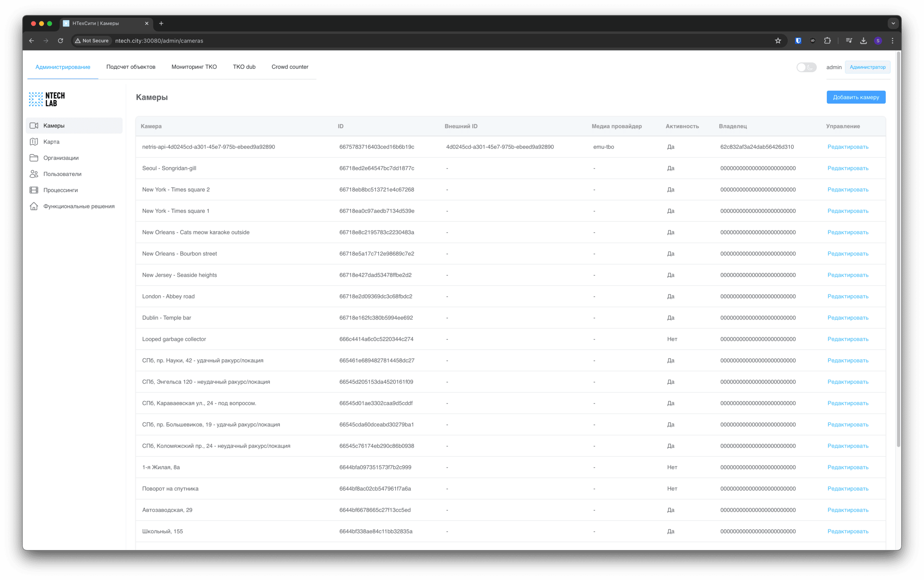The width and height of the screenshot is (924, 580).
Task: Open Процессинги film-strip icon
Action: point(34,190)
